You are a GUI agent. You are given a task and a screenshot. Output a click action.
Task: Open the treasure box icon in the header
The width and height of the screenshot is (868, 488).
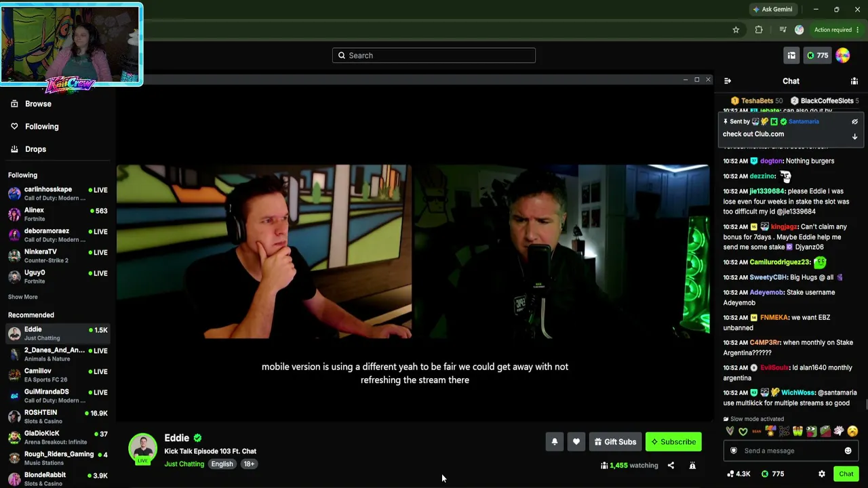pos(791,56)
